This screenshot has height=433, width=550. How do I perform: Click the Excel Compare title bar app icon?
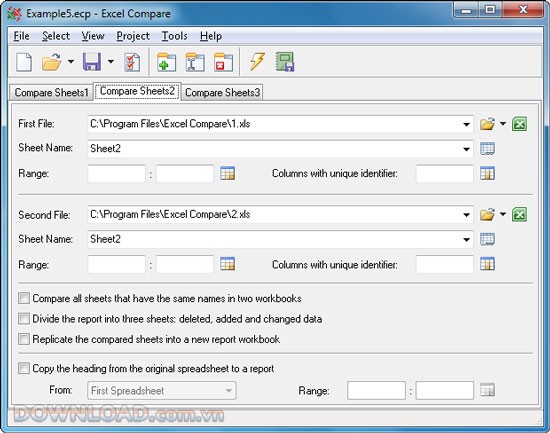[14, 14]
